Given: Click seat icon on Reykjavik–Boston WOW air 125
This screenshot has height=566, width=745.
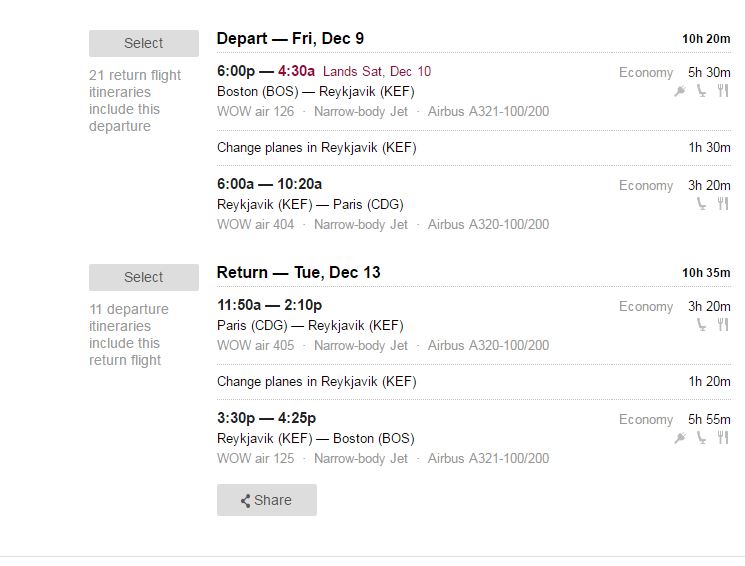Looking at the screenshot, I should [701, 437].
